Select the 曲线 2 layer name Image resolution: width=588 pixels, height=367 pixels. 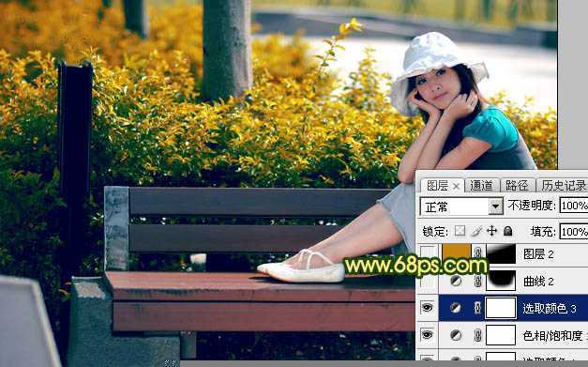pos(538,282)
